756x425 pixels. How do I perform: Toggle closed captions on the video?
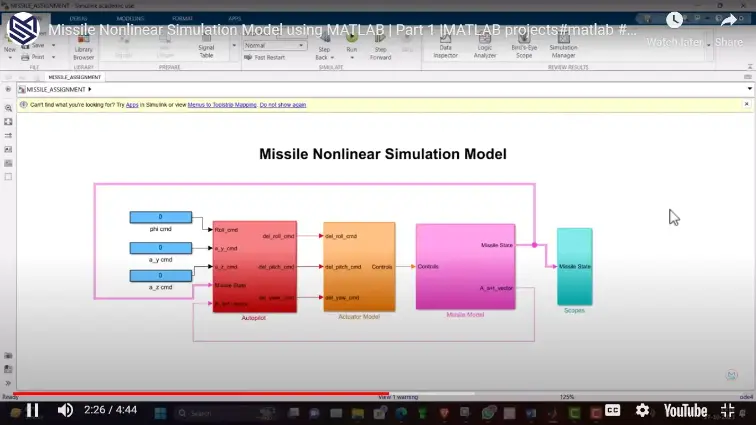pyautogui.click(x=612, y=410)
